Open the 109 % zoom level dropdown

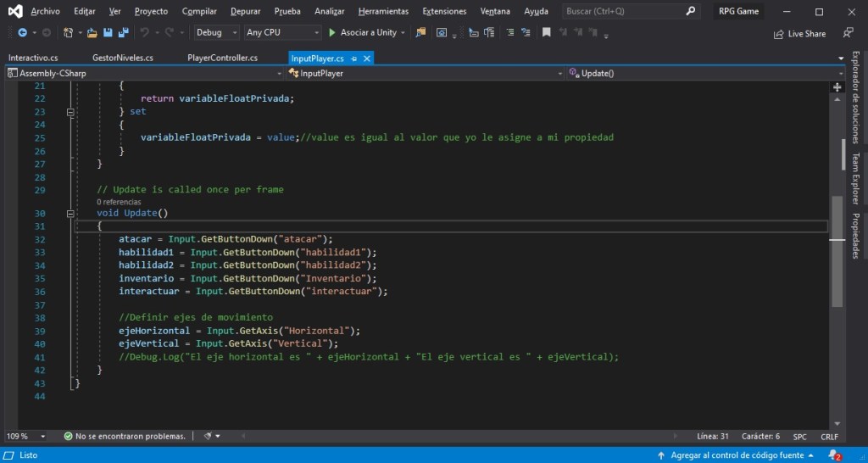pos(26,437)
